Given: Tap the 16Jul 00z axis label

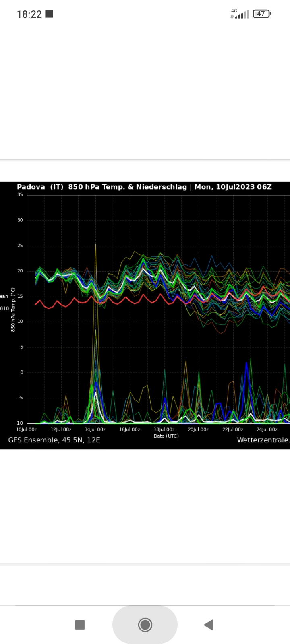Looking at the screenshot, I should [x=130, y=429].
